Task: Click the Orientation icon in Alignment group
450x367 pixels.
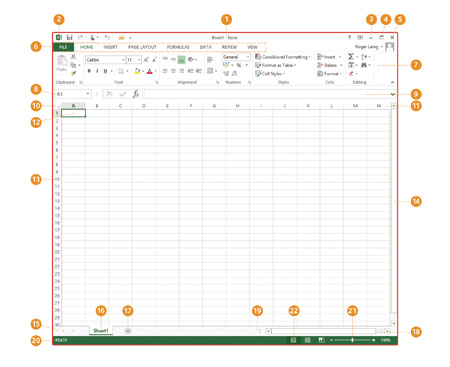Action: tap(190, 60)
